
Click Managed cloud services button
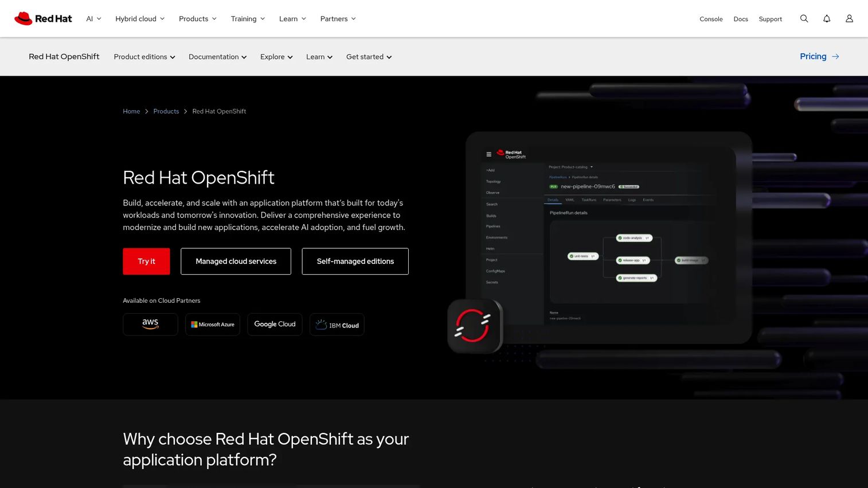click(236, 261)
